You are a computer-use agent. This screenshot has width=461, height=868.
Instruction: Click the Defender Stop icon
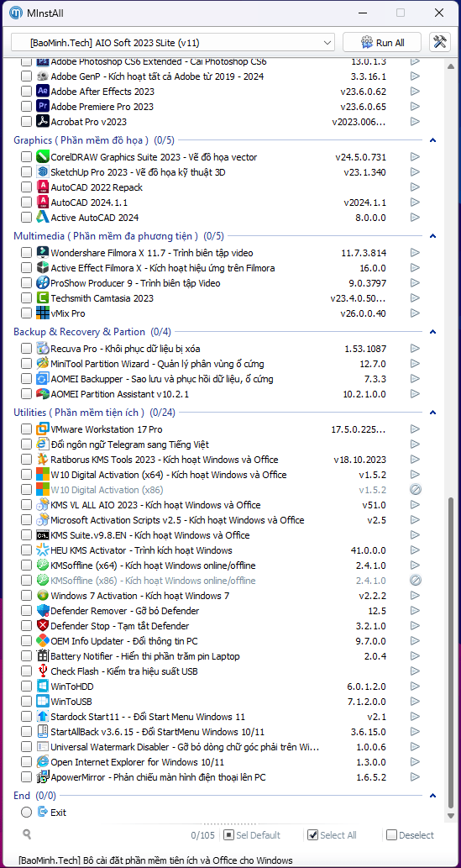click(x=43, y=625)
